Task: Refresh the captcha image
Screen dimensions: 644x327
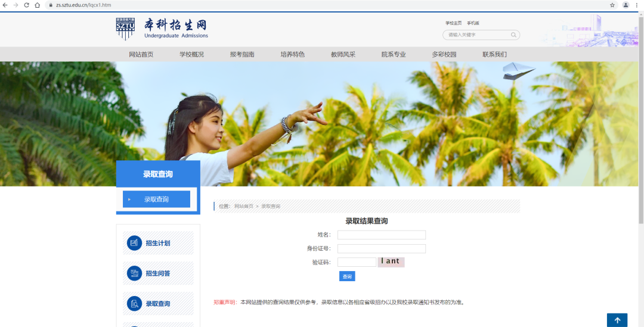Action: pyautogui.click(x=391, y=261)
